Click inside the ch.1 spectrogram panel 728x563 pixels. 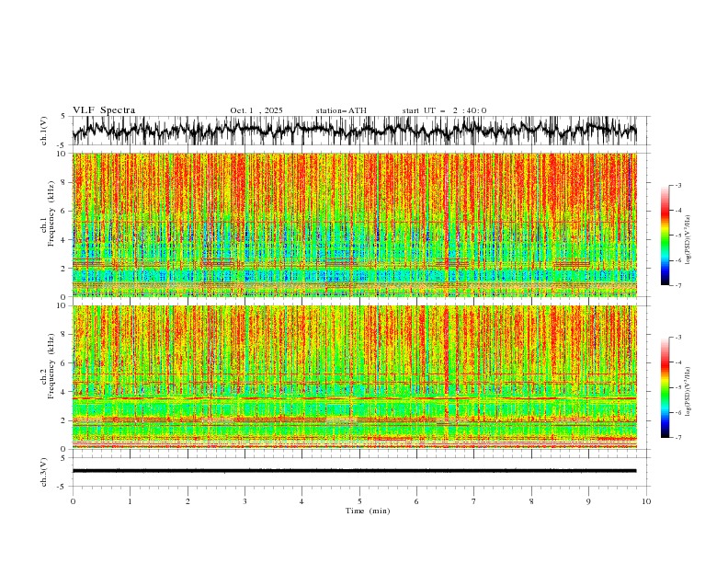coord(354,224)
